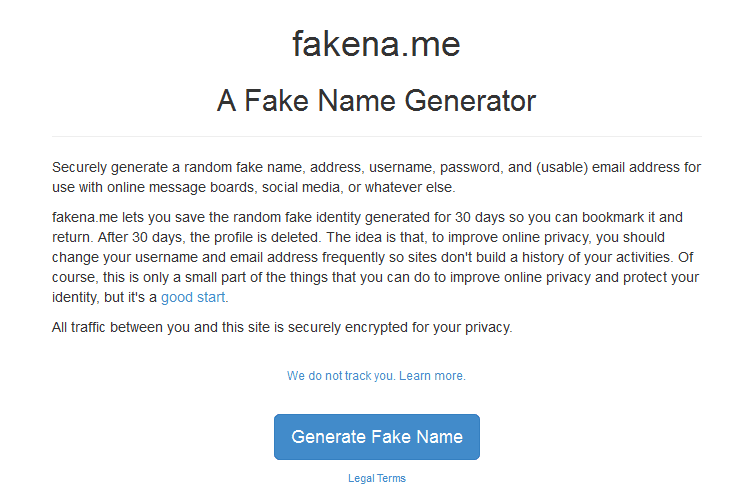737x493 pixels.
Task: Click the sentence about traffic being securely encrypted
Action: pos(281,327)
